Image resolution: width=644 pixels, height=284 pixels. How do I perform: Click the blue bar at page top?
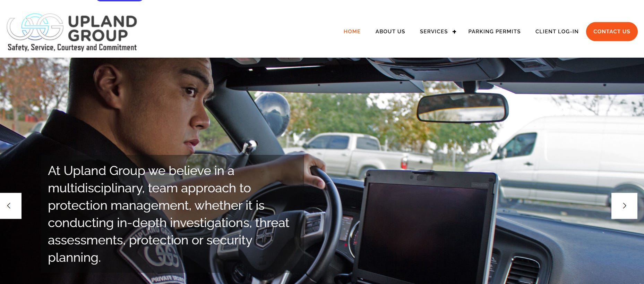point(120,1)
